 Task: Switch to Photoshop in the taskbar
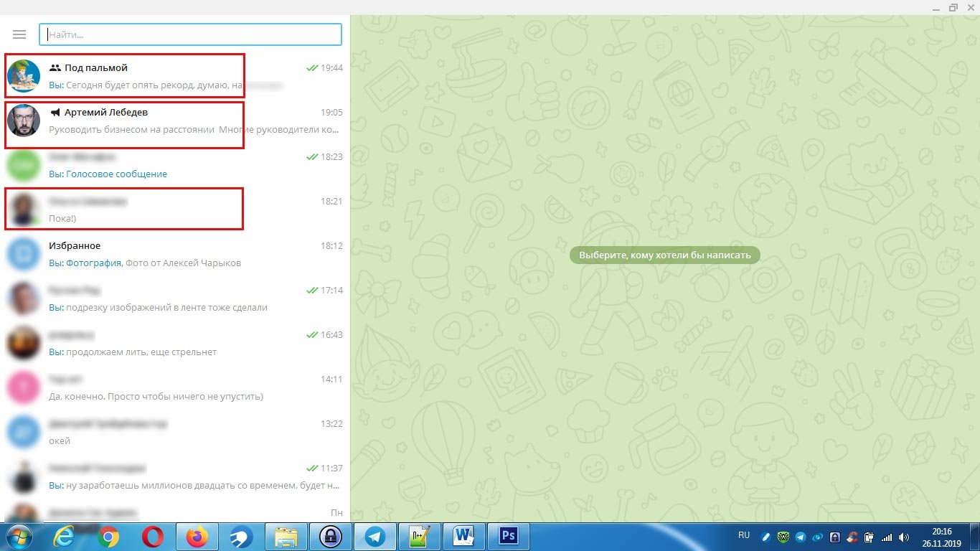tap(509, 537)
